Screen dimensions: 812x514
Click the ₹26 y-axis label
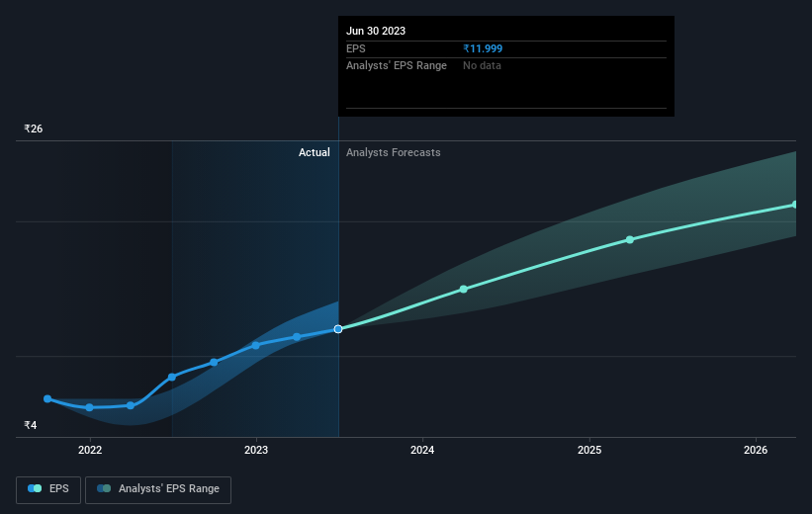coord(34,128)
